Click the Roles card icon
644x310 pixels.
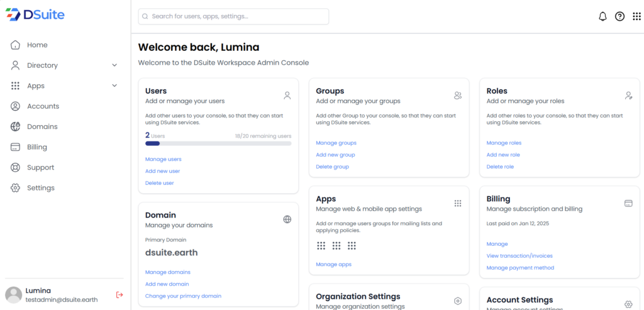click(628, 96)
